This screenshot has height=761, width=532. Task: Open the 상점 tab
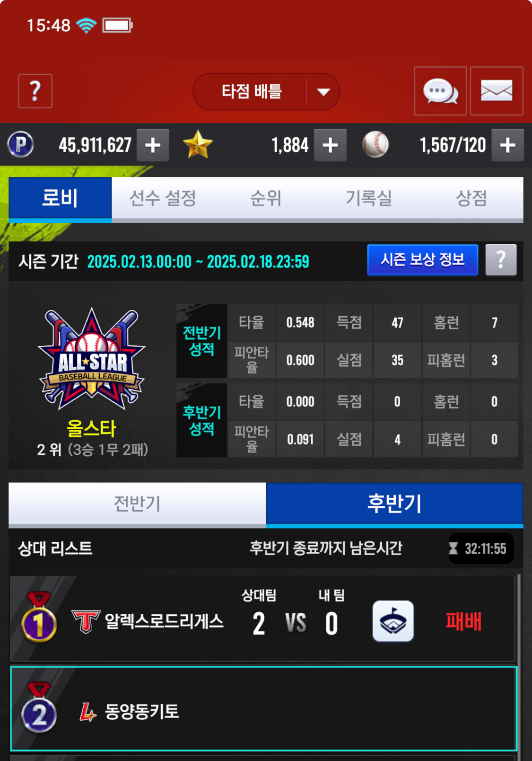coord(471,198)
